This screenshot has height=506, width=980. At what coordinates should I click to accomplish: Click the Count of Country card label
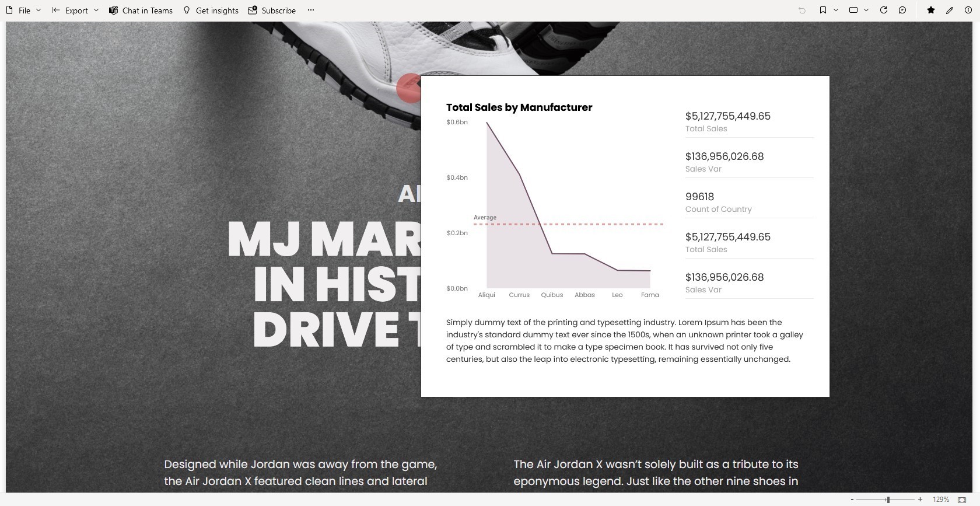718,209
